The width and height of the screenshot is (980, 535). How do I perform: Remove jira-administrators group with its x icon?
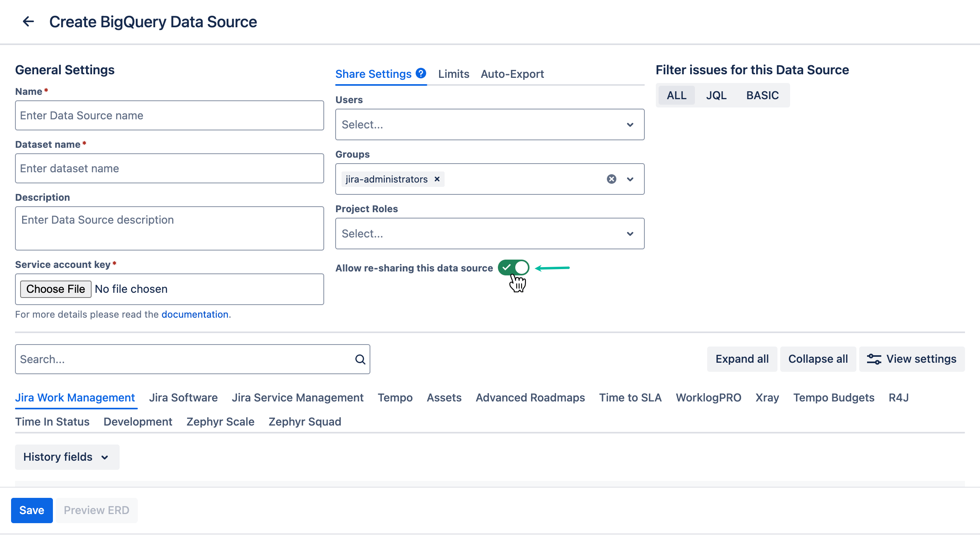[437, 179]
